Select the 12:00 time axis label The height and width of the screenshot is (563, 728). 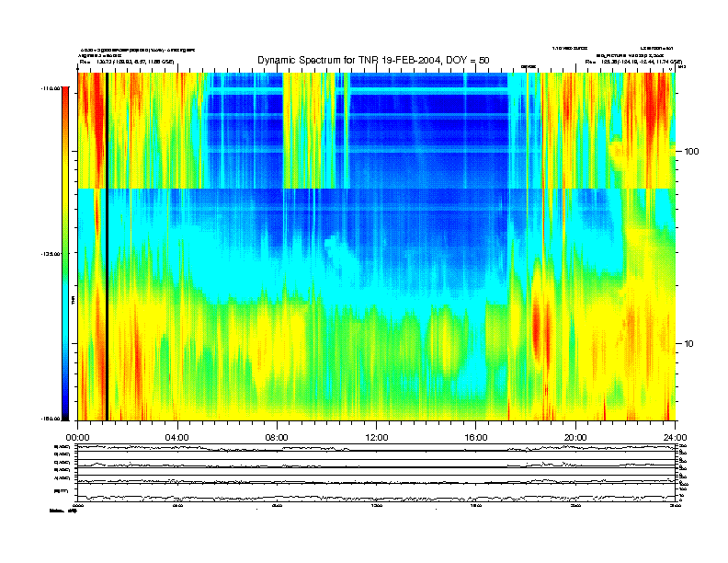pos(377,438)
